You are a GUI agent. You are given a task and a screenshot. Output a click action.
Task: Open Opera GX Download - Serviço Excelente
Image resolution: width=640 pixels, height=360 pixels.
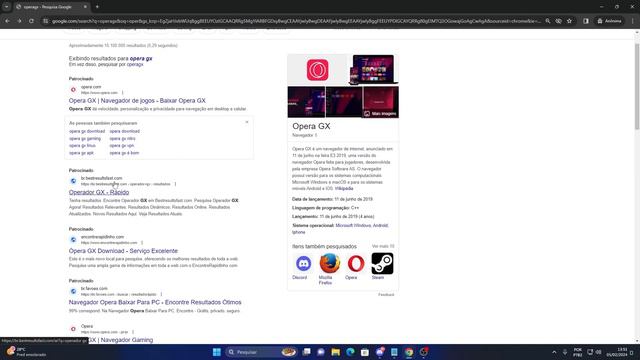coord(123,251)
